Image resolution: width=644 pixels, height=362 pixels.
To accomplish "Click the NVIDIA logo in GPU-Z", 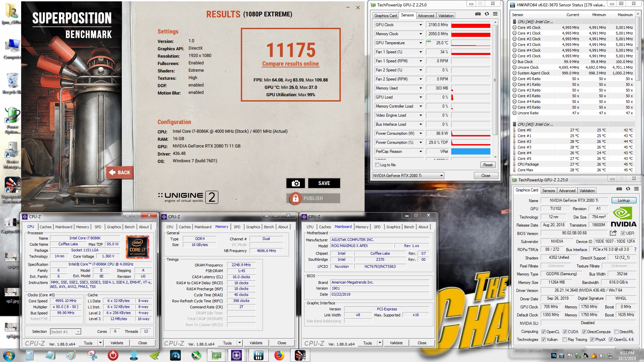I will pos(623,217).
